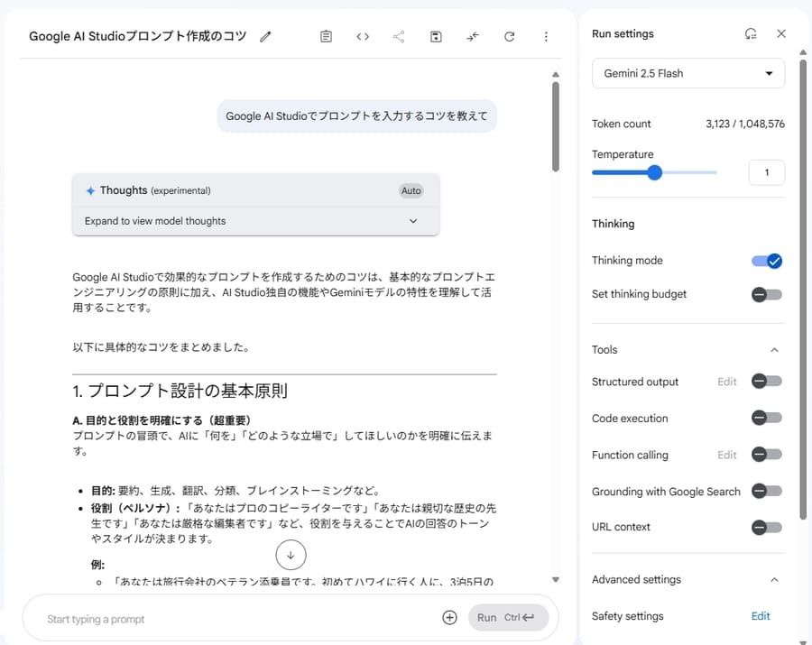Click the Run settings heading
This screenshot has width=812, height=645.
click(623, 33)
